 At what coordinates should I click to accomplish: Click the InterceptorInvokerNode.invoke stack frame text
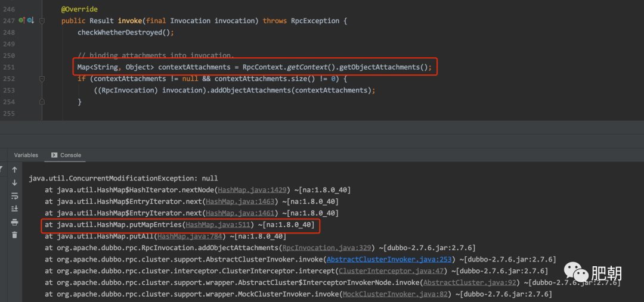(333, 283)
